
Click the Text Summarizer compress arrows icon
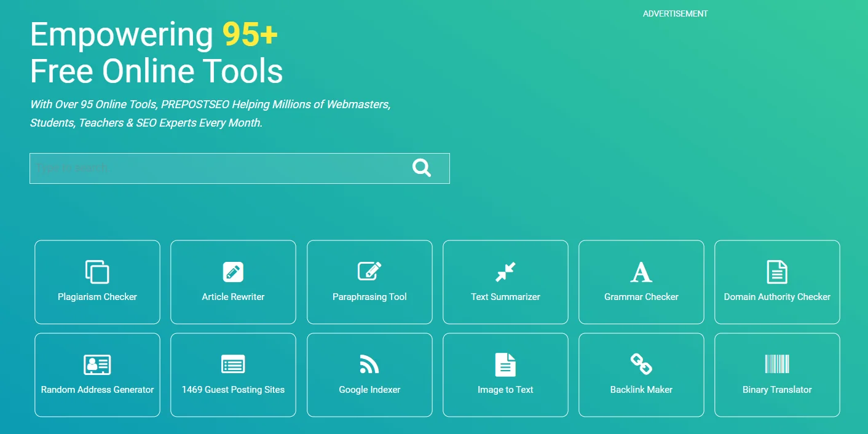click(x=505, y=272)
